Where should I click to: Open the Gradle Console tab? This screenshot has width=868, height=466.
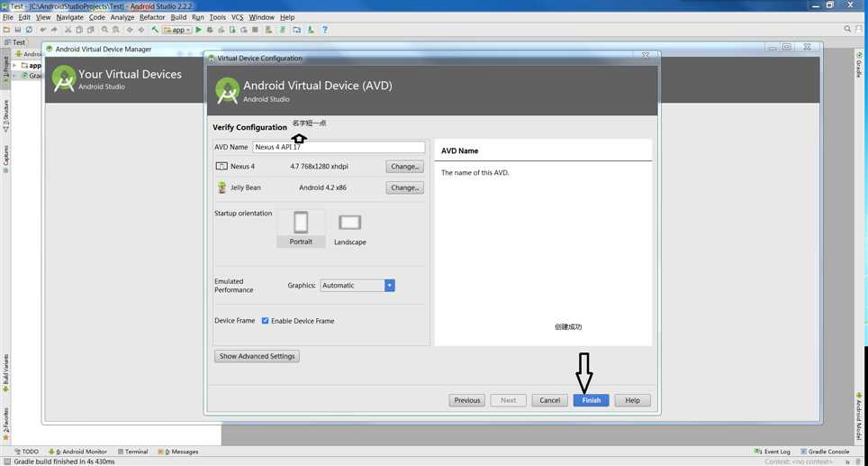[x=825, y=452]
